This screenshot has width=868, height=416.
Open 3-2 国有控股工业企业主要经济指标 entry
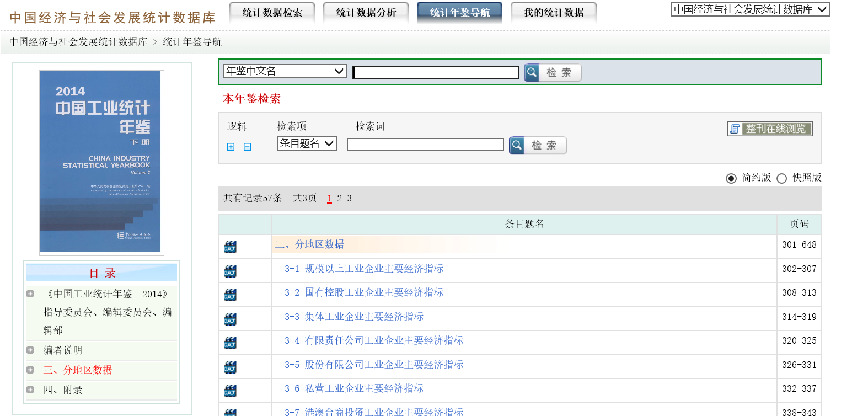[x=364, y=292]
